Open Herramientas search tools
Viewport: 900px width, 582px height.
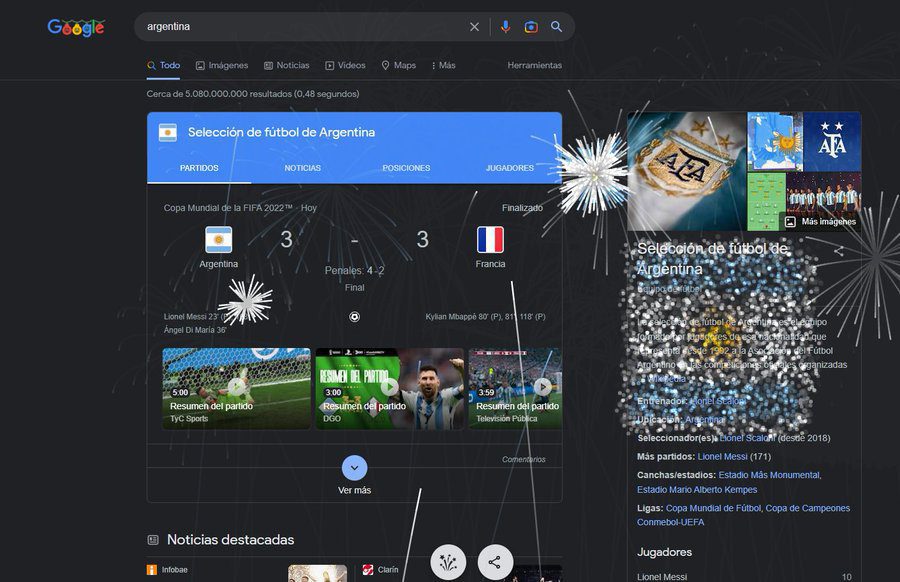[x=534, y=65]
